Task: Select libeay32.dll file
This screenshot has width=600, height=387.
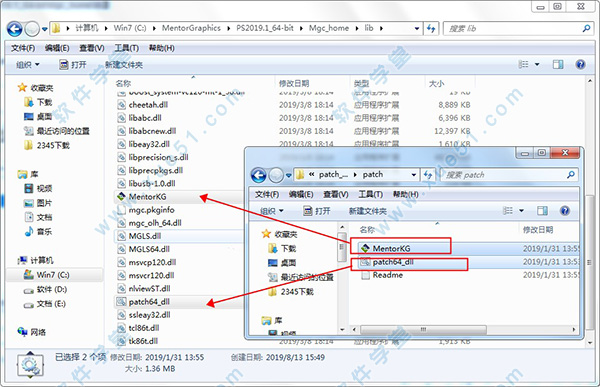Action: [x=149, y=144]
